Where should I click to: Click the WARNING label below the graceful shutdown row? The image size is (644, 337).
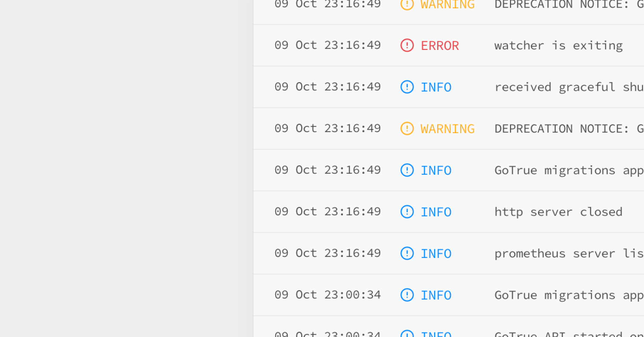coord(447,129)
